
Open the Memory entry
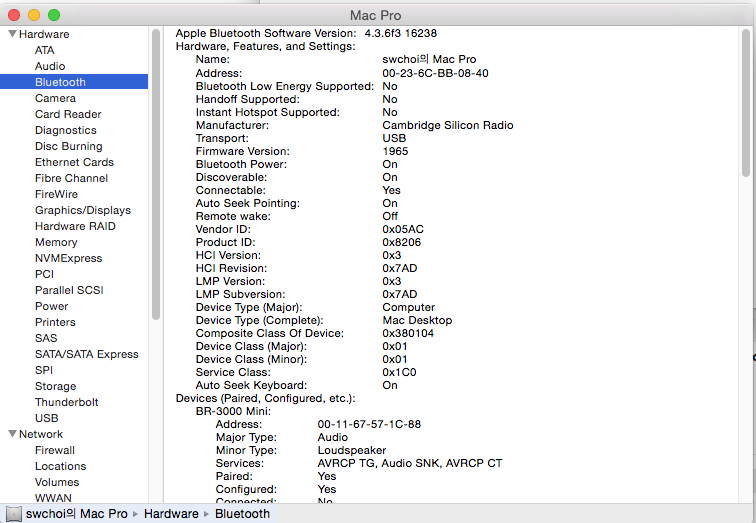tap(56, 242)
